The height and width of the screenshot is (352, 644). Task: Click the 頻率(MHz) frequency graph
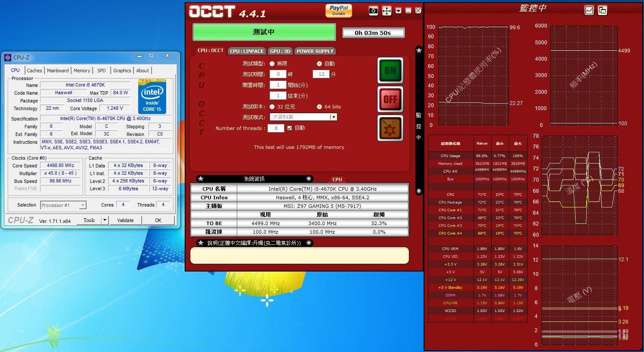[584, 76]
